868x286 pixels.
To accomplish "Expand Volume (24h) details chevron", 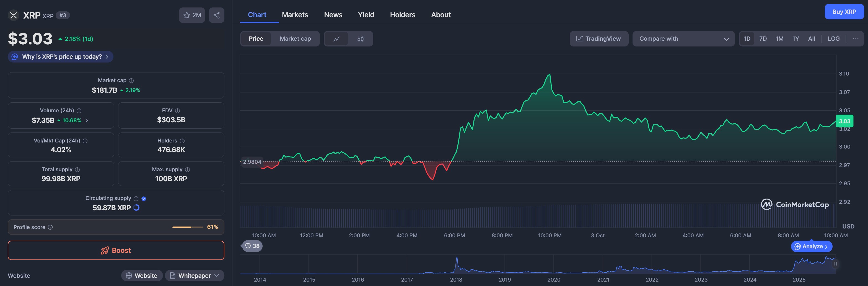I will point(87,120).
